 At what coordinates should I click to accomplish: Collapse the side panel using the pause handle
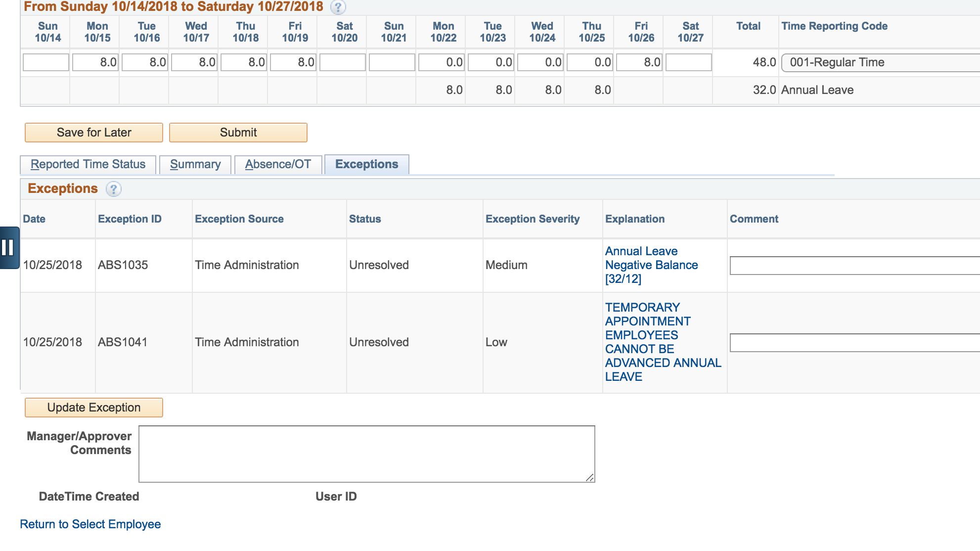pos(8,248)
